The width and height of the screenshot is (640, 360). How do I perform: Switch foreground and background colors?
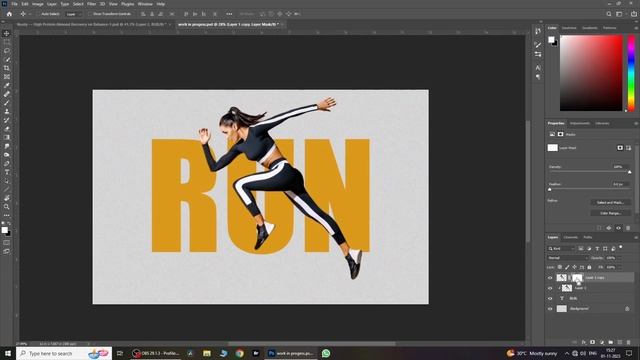coord(8,224)
